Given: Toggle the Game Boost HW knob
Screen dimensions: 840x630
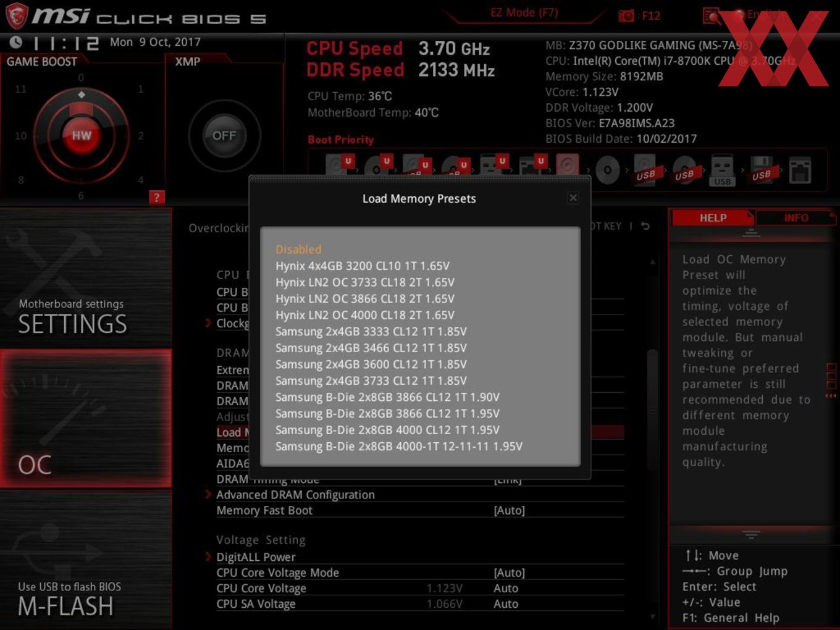Looking at the screenshot, I should [82, 135].
